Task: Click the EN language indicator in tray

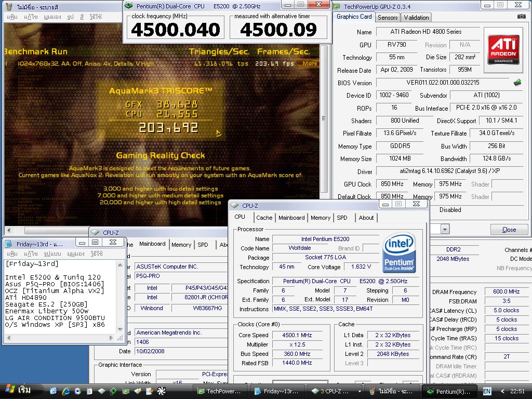Action: tap(487, 391)
